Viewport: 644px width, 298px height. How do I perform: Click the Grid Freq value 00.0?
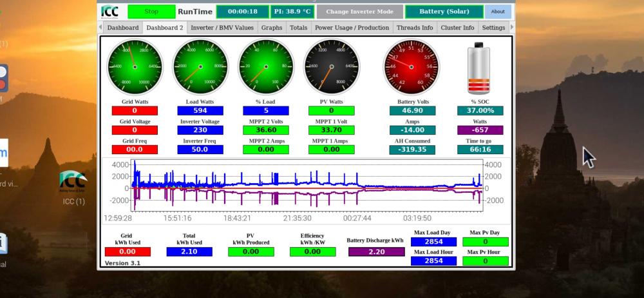click(135, 150)
